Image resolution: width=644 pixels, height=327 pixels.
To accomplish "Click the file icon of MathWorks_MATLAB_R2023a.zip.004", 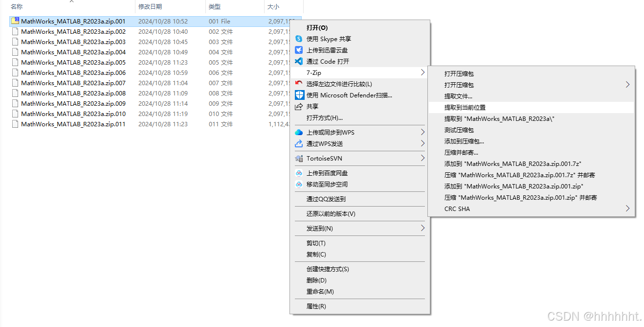I will (15, 52).
